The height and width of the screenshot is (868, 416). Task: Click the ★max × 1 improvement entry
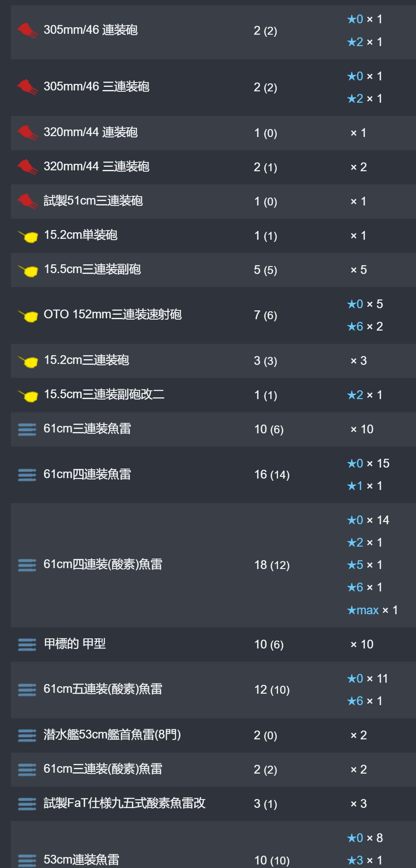[x=373, y=610]
